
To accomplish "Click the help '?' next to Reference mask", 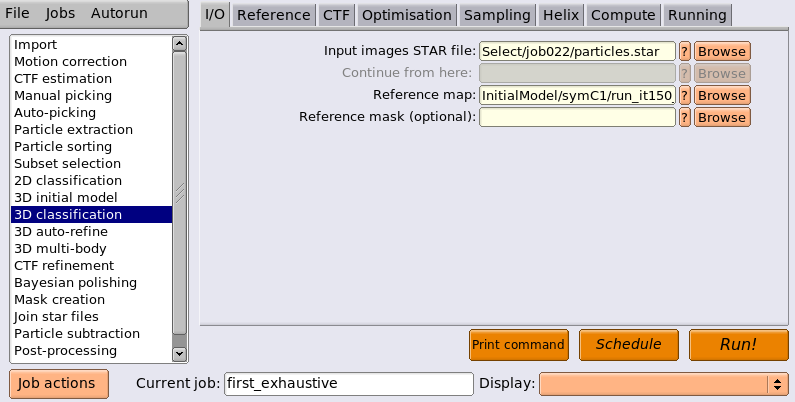I will coord(684,117).
